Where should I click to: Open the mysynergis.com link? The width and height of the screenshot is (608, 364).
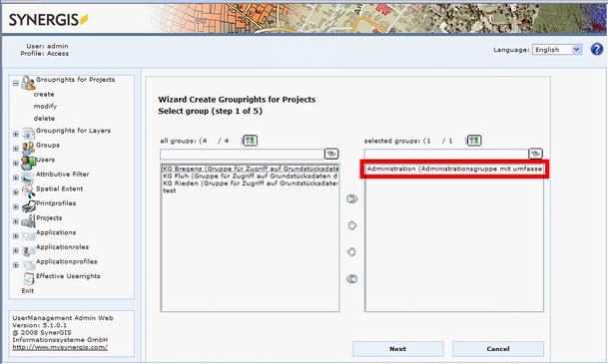[x=60, y=347]
